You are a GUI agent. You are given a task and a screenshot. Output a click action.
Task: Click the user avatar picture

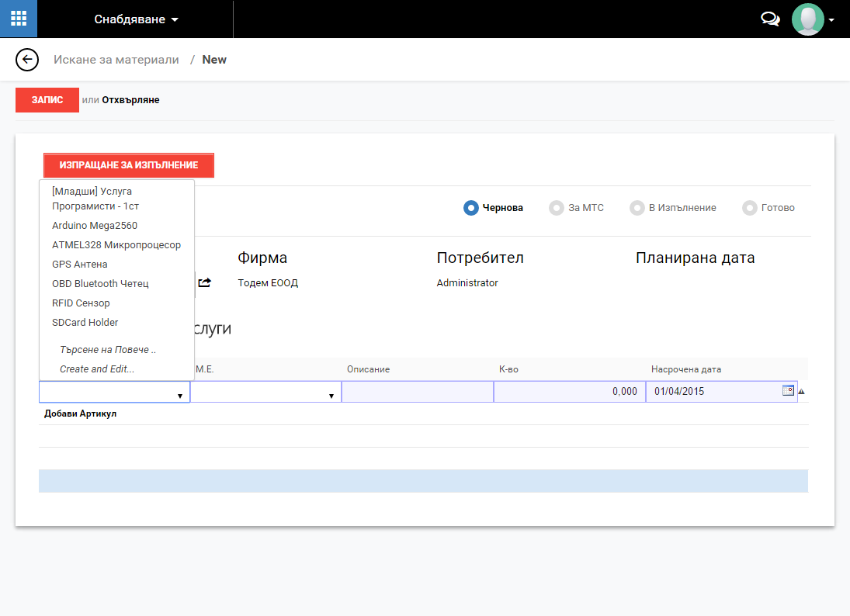(807, 19)
